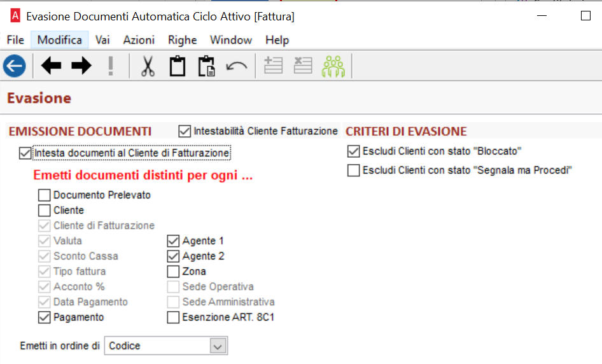Check the Cliente checkbox
The width and height of the screenshot is (602, 364).
[45, 211]
